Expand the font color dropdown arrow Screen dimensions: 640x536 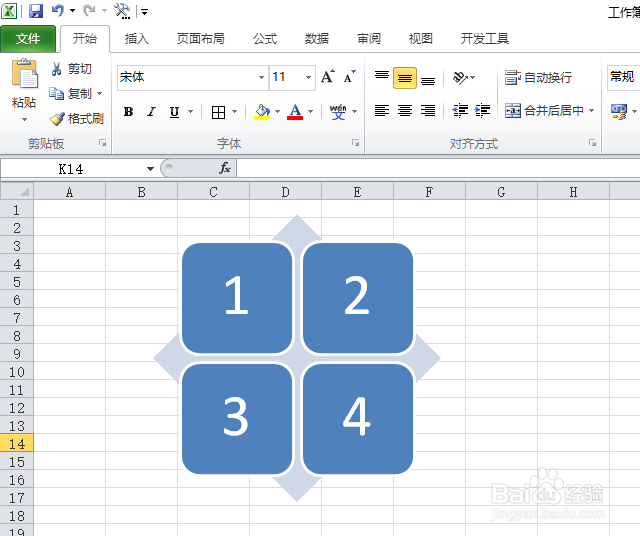coord(311,111)
